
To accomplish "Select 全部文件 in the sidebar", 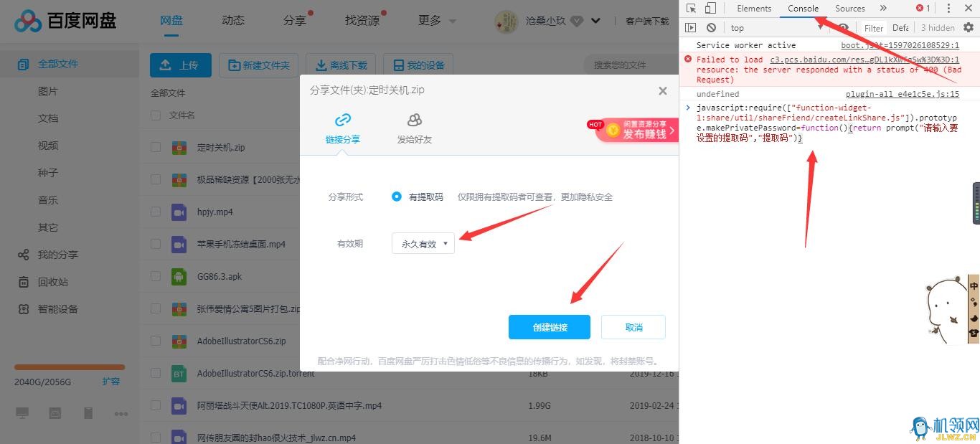I will 69,64.
